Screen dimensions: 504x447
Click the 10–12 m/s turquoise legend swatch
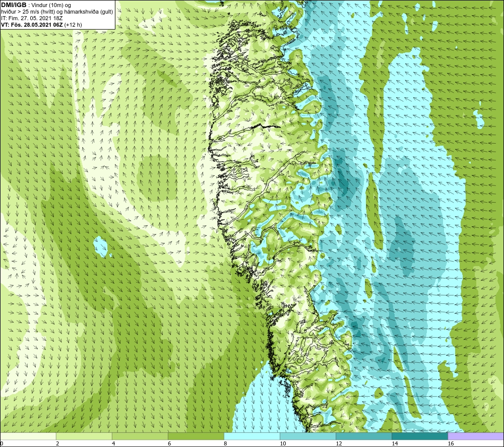coord(307,436)
